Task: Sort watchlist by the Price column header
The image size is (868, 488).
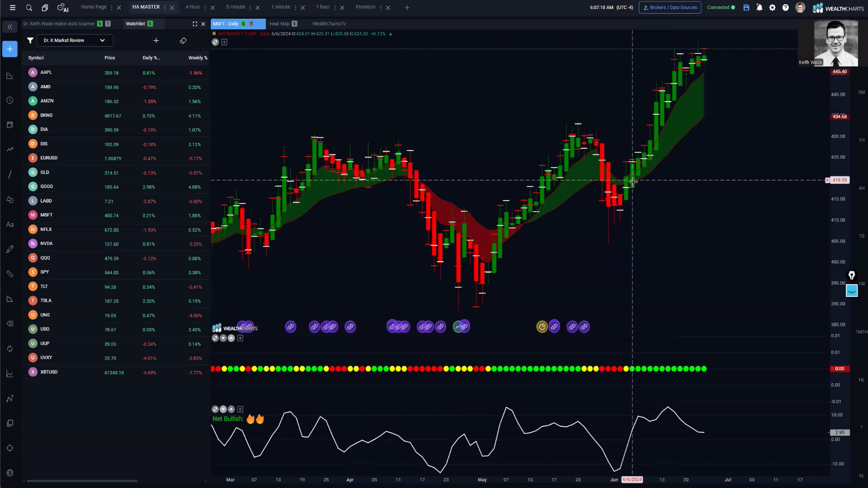Action: pyautogui.click(x=110, y=58)
